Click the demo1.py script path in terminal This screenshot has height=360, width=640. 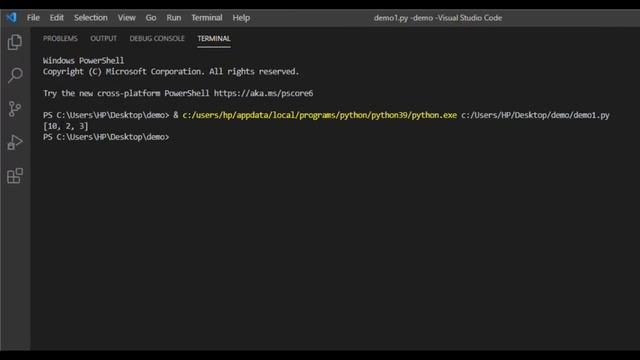(x=535, y=115)
